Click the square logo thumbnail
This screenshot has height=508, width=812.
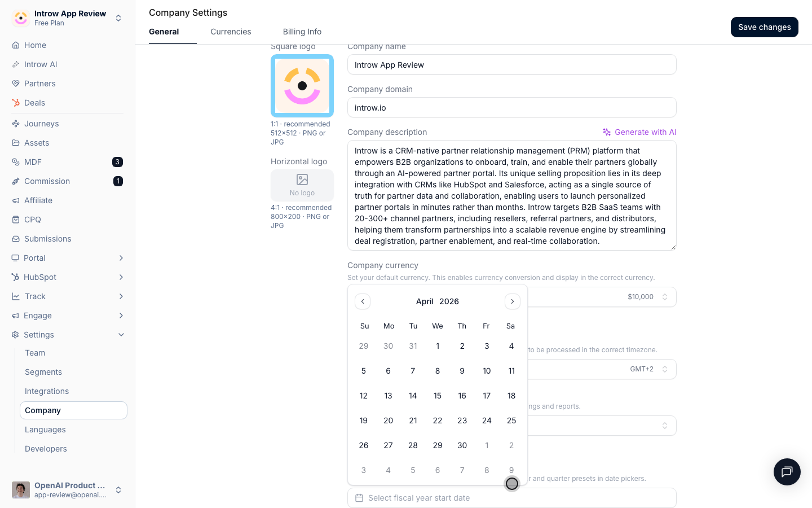pos(302,86)
